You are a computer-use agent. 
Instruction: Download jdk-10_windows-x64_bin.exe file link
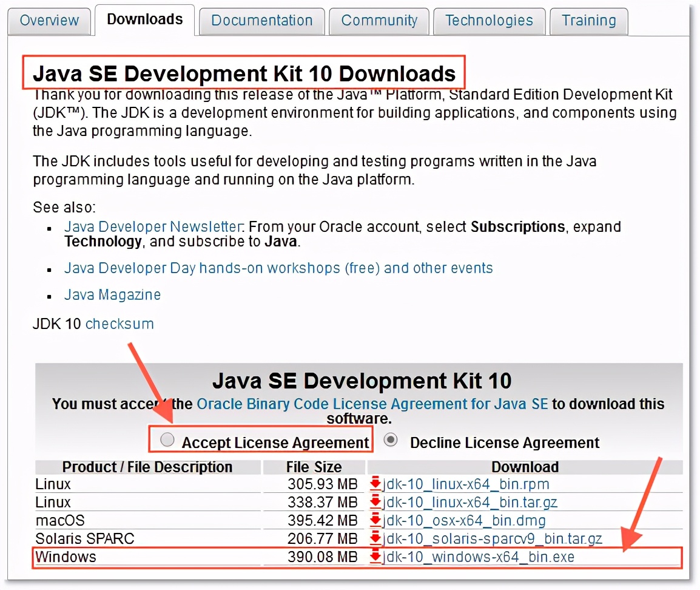[478, 557]
